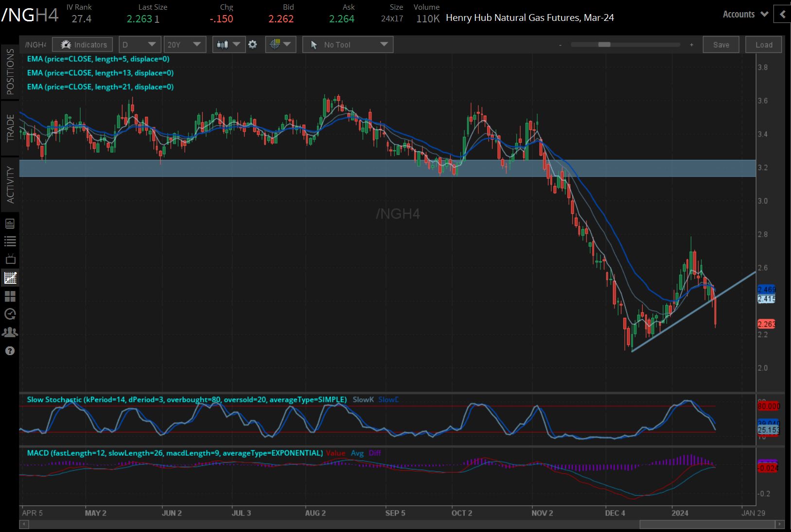Click the Save chart button

[721, 45]
